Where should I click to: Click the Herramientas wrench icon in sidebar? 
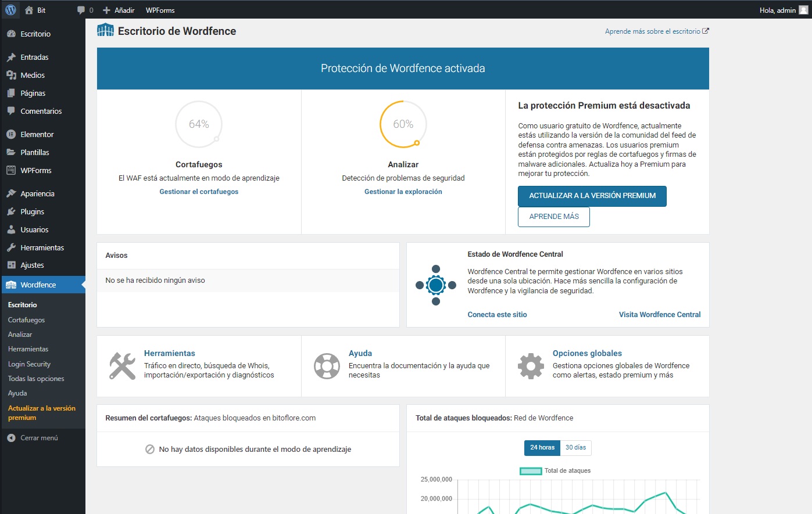pos(11,247)
